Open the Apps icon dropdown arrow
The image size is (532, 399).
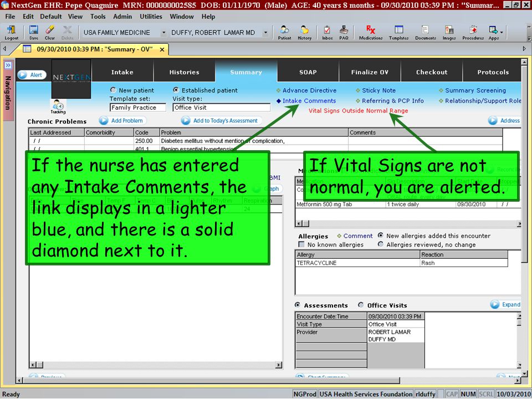tap(502, 33)
